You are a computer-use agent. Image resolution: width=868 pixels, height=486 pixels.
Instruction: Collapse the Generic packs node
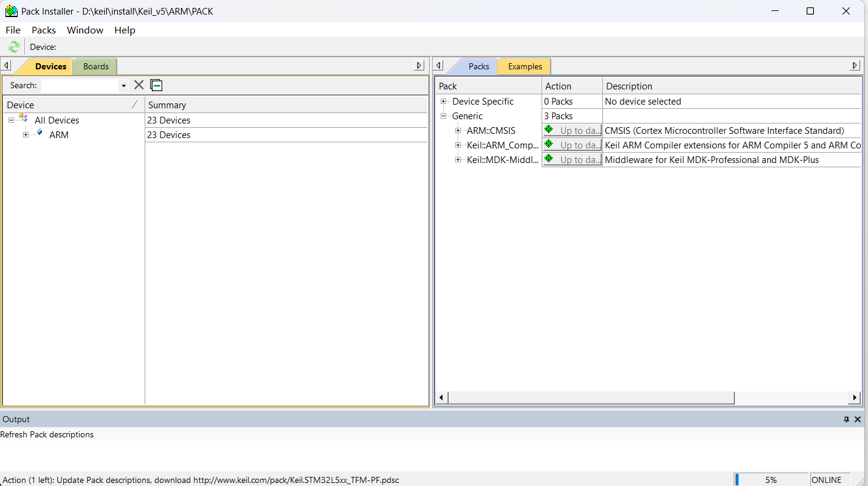coord(444,116)
